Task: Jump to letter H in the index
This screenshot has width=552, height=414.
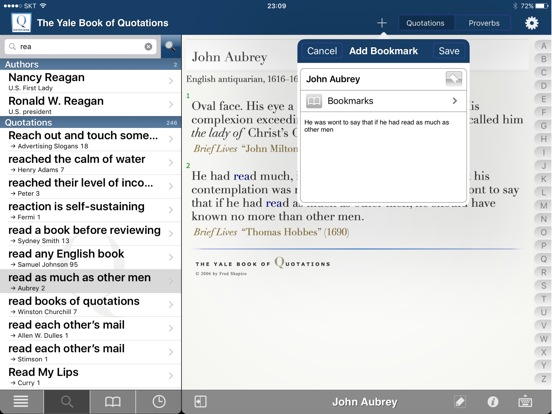Action: pos(543,139)
